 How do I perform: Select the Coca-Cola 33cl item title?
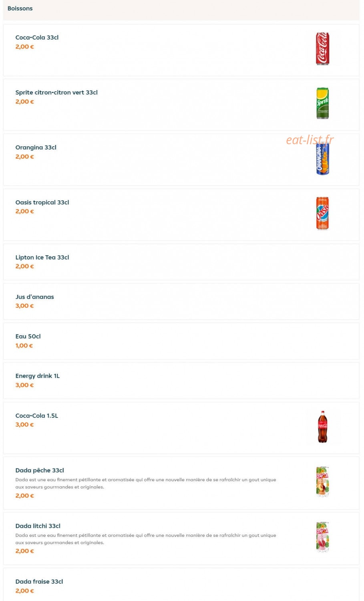click(x=37, y=37)
